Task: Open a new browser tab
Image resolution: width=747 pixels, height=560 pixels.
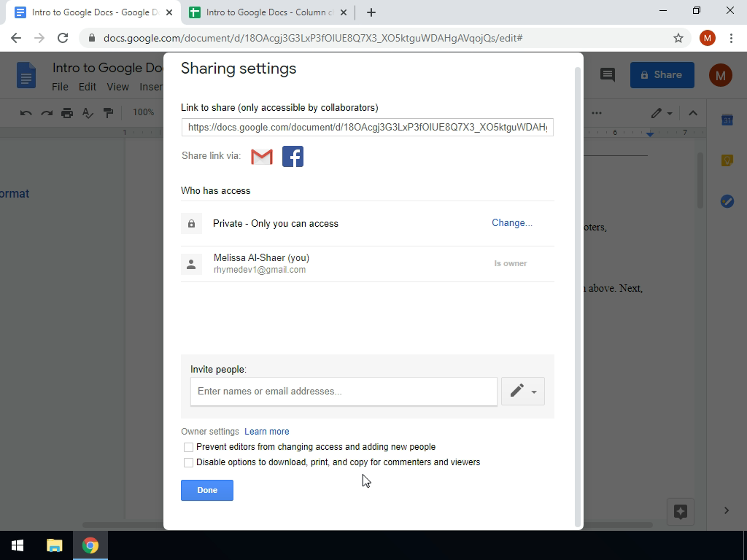Action: point(371,12)
